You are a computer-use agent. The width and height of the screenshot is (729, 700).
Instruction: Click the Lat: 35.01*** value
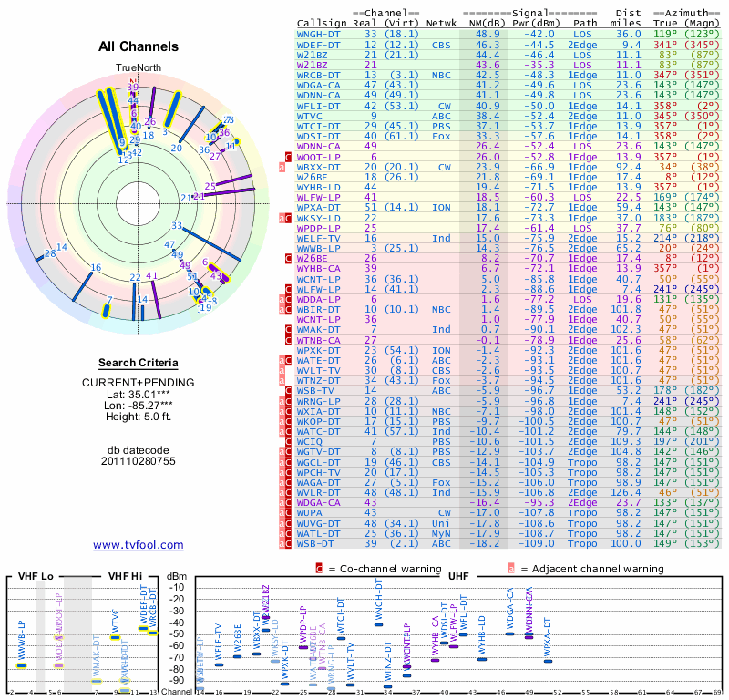(x=139, y=395)
